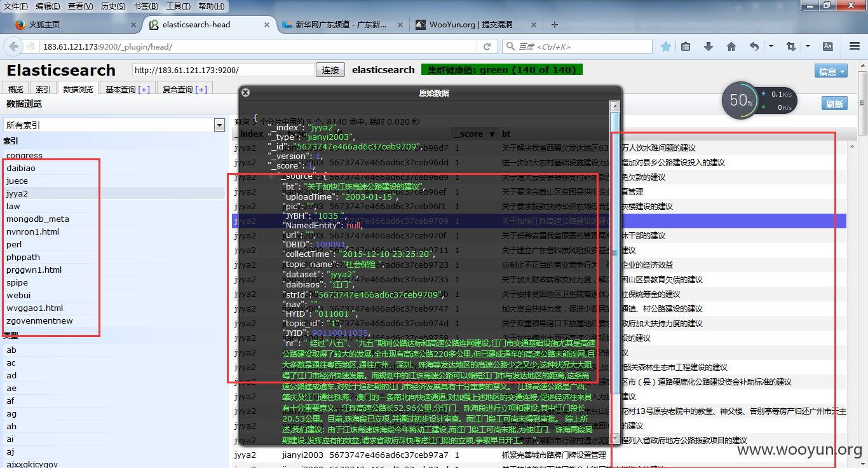
Task: Open the 帮助(H) menu
Action: [x=212, y=6]
